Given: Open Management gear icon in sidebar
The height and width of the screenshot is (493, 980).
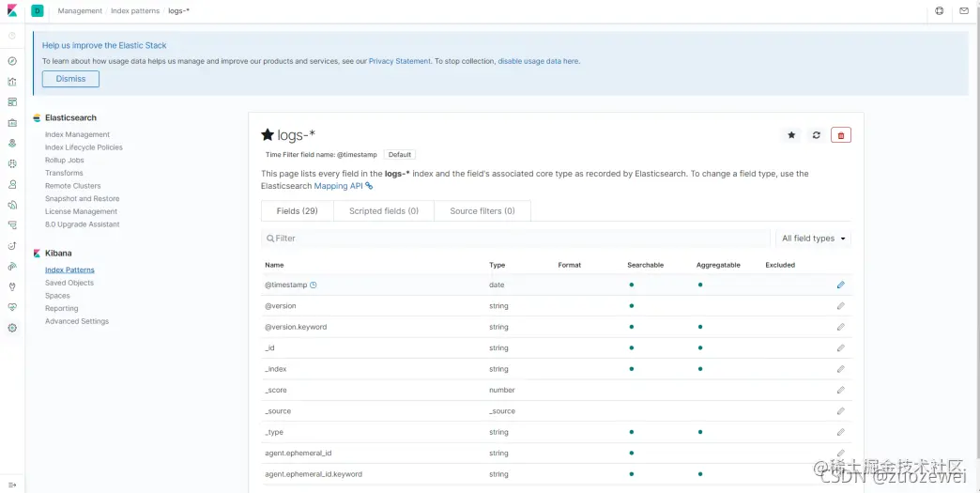Looking at the screenshot, I should tap(12, 328).
